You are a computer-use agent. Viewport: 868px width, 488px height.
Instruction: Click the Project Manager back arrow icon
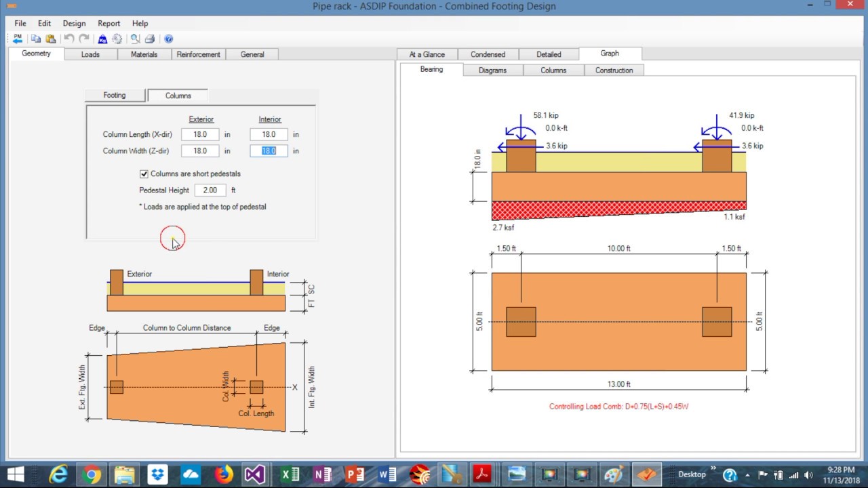pos(18,39)
